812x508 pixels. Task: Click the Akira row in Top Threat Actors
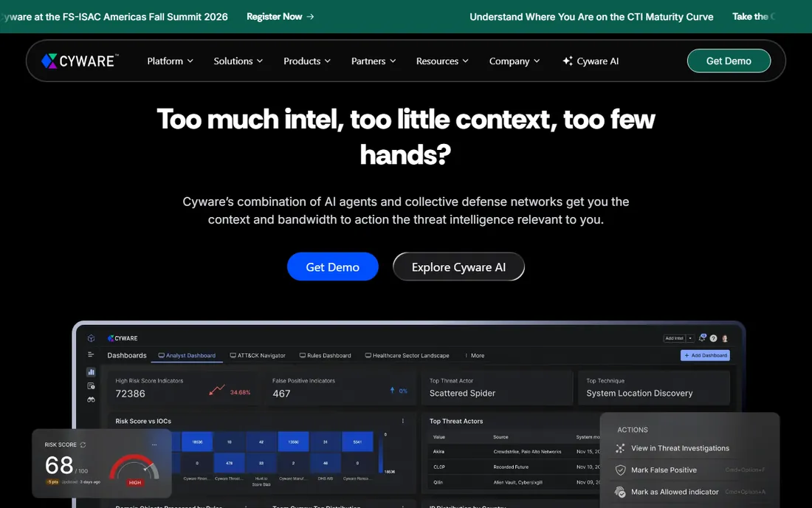514,452
